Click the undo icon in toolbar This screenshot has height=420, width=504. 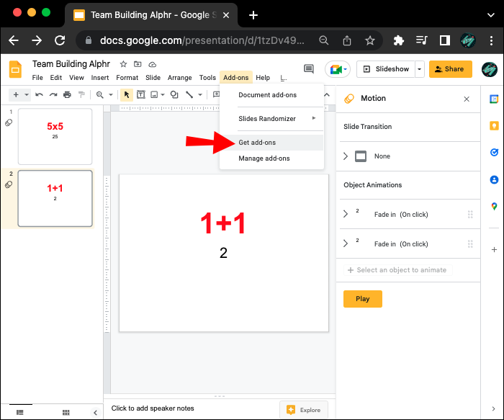point(39,94)
